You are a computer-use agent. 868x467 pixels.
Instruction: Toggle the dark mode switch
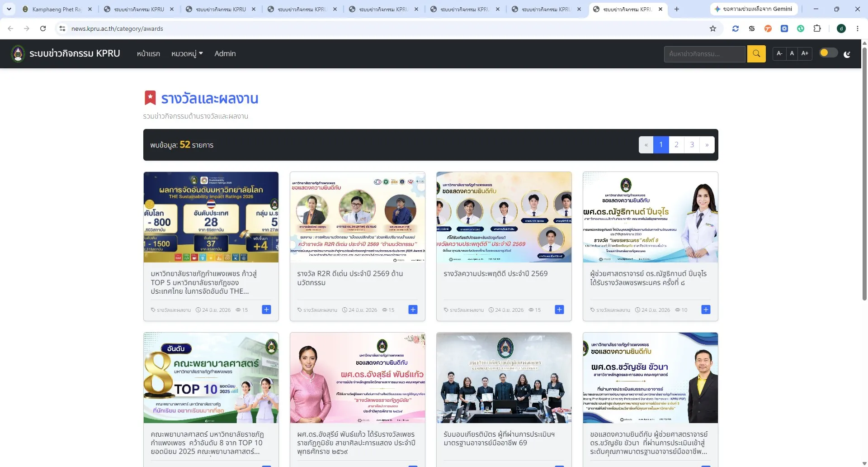pos(829,53)
